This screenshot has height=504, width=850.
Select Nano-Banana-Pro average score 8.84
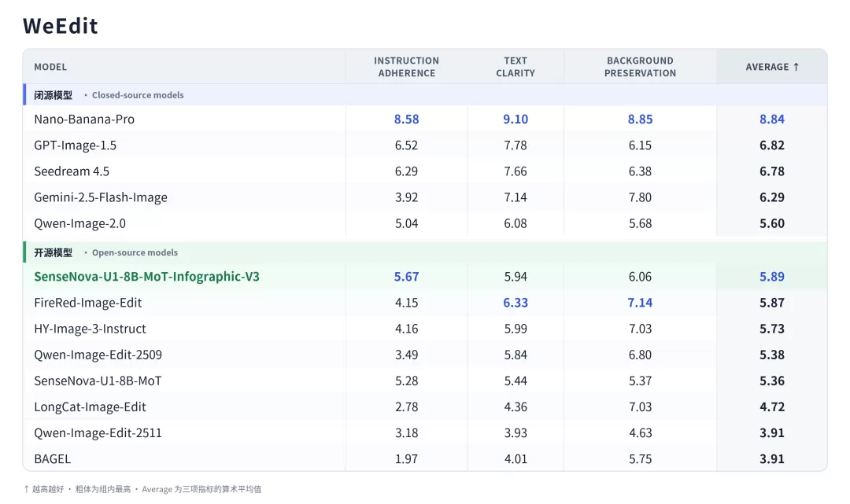pos(771,119)
